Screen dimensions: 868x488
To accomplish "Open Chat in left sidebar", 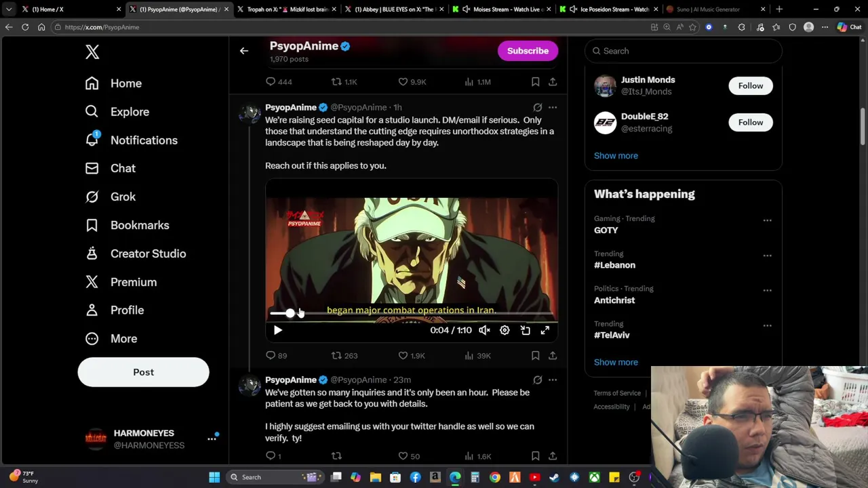I will click(x=111, y=168).
